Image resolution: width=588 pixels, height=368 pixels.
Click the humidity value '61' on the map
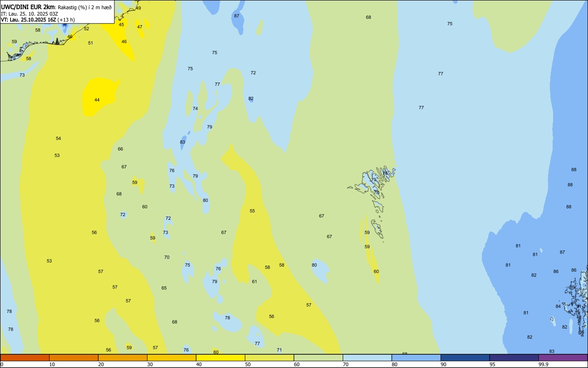pyautogui.click(x=254, y=281)
